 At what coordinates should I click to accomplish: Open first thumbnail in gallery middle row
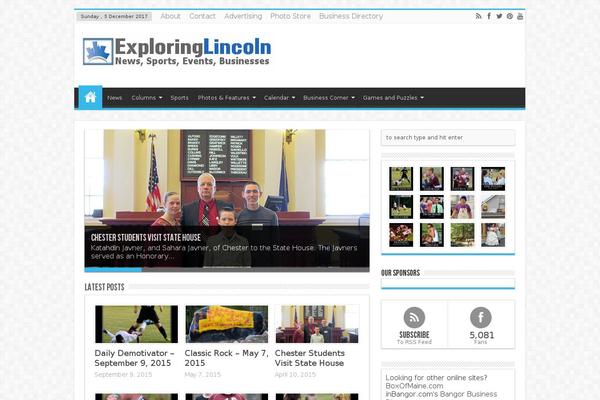pos(401,207)
